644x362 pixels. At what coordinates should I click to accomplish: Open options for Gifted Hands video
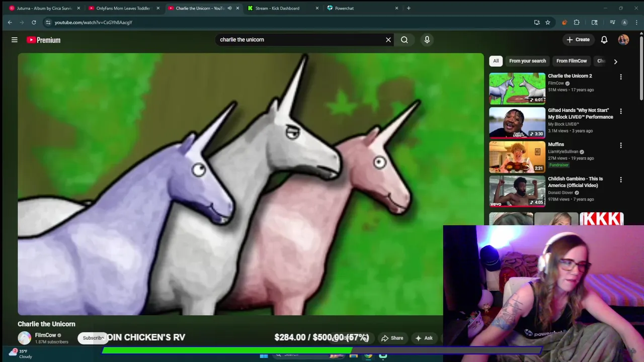click(621, 111)
